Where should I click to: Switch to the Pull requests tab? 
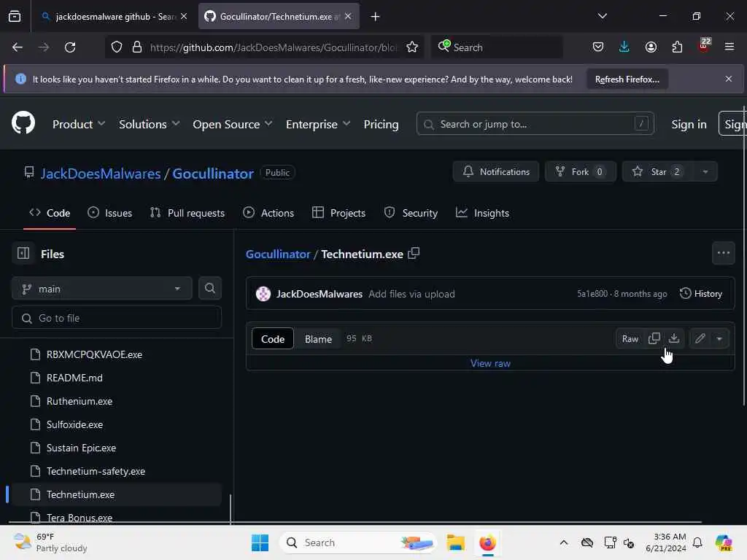coord(187,213)
